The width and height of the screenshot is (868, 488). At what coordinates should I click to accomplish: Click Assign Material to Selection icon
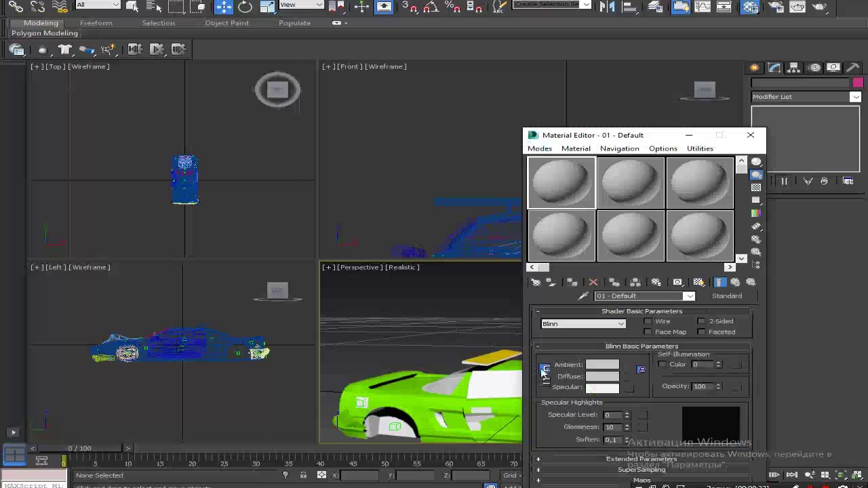point(572,282)
